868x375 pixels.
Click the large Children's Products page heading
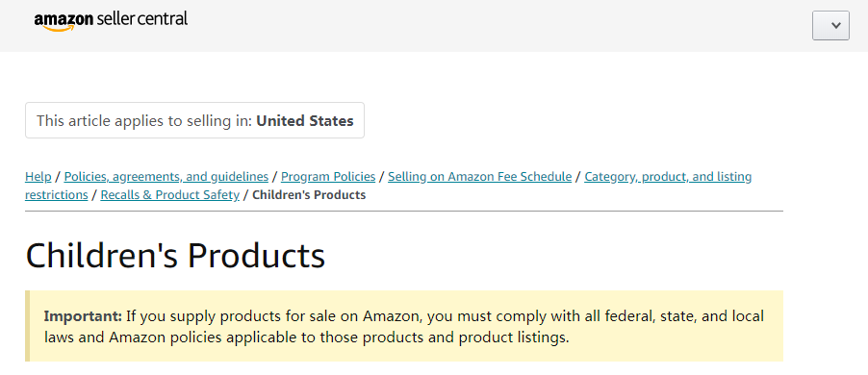(175, 256)
